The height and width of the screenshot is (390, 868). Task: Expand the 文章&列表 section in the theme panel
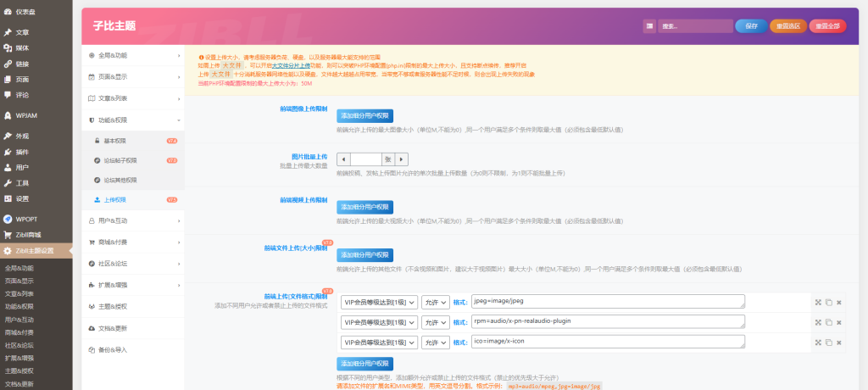click(x=133, y=98)
